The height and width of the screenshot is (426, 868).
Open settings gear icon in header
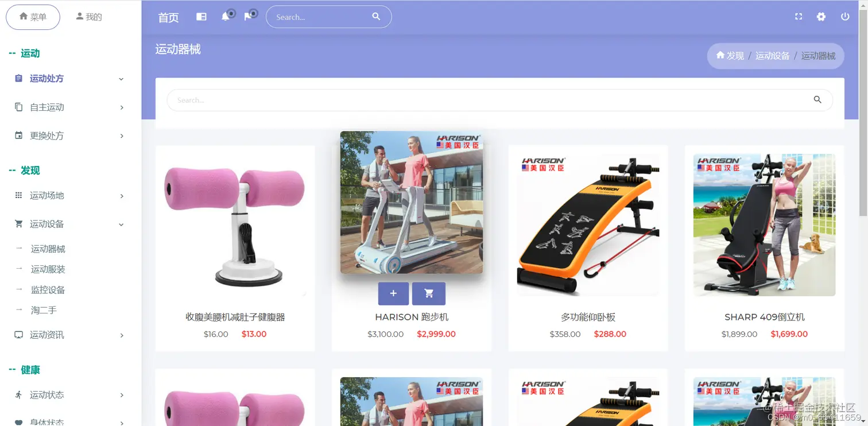(821, 17)
